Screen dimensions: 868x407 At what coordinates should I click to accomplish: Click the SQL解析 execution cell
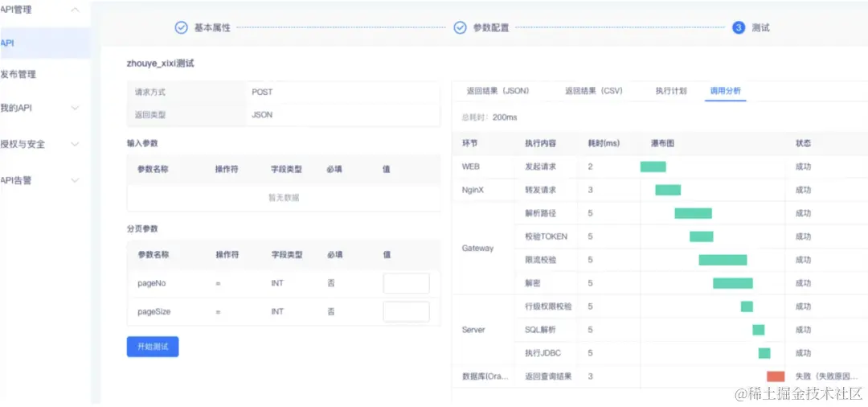click(x=540, y=330)
